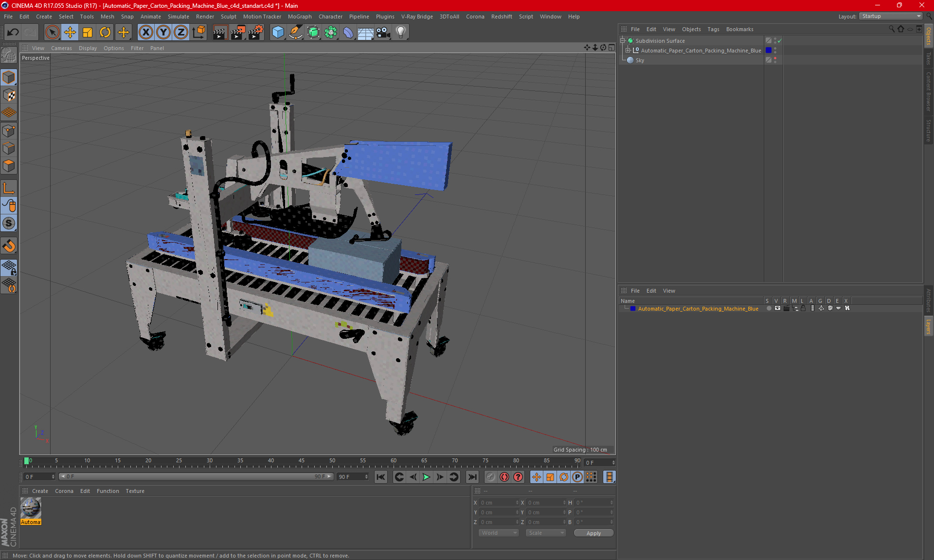
Task: Open the Array modeling objects icon
Action: pos(331,33)
